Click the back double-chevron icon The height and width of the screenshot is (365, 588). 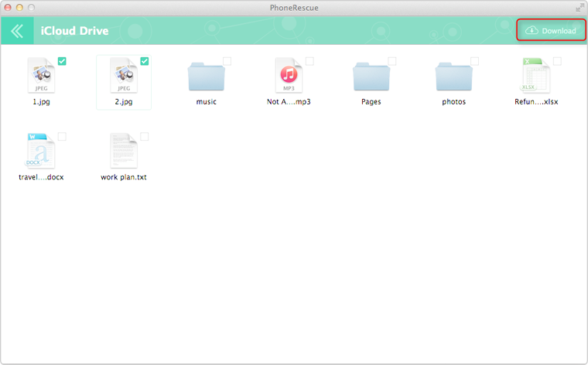click(17, 31)
